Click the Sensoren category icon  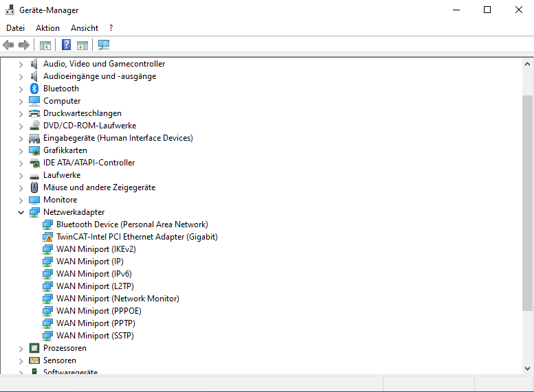(34, 360)
